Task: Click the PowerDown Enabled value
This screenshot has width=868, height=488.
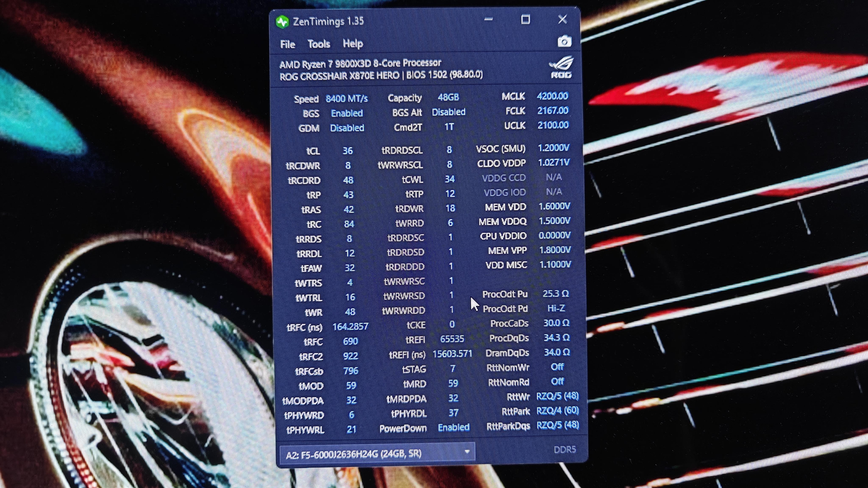Action: pos(453,427)
